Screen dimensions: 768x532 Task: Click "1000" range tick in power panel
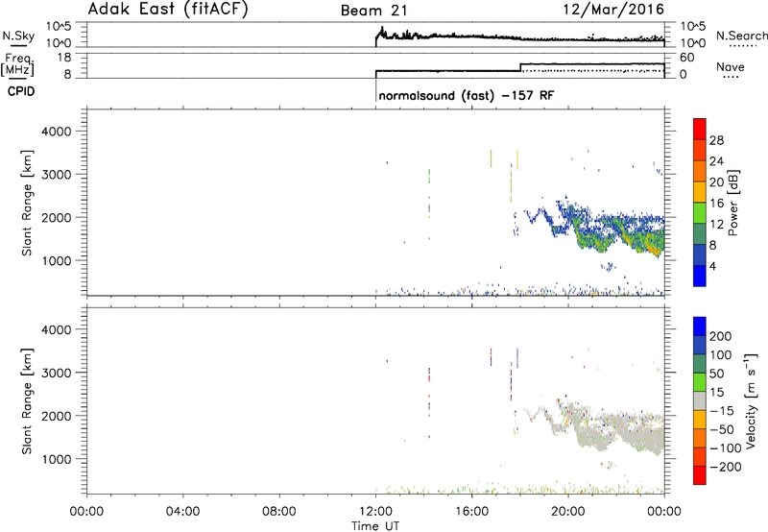(56, 260)
